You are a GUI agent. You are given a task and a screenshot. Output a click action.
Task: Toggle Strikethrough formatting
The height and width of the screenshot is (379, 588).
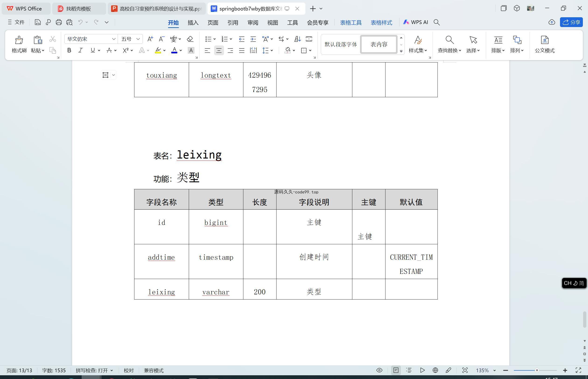click(x=109, y=50)
